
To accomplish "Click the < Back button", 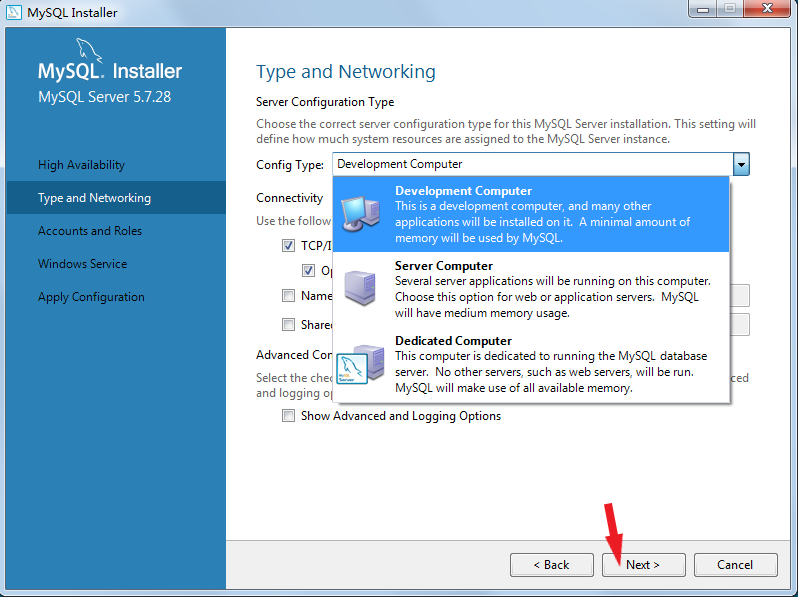I will pos(552,565).
